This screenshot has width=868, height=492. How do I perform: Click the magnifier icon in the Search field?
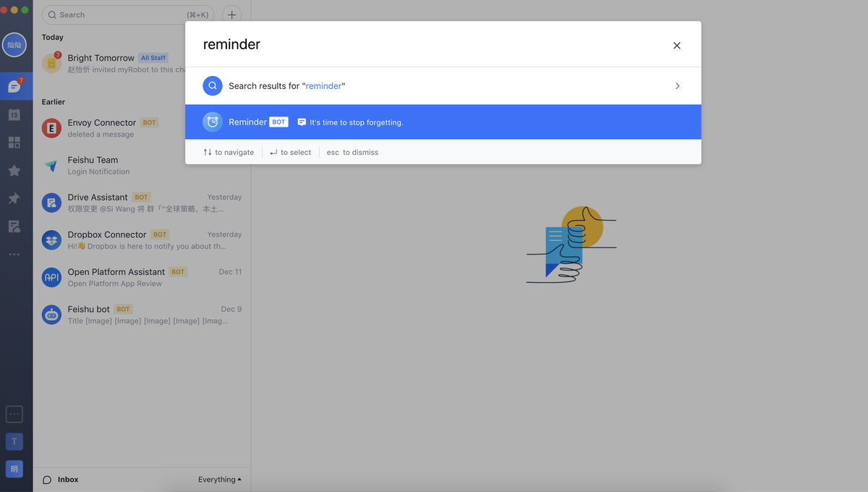[x=53, y=14]
